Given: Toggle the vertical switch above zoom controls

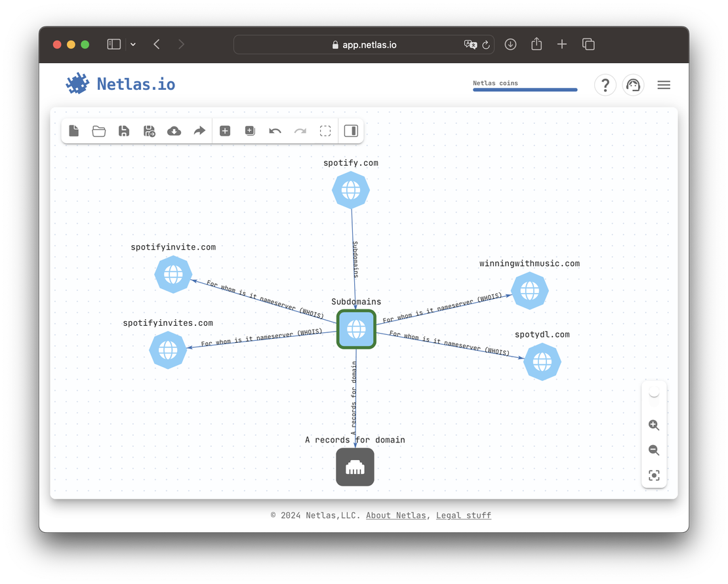Looking at the screenshot, I should [654, 394].
